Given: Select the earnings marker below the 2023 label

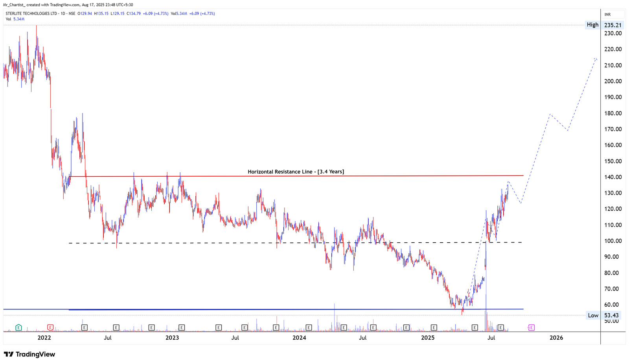Looking at the screenshot, I should coord(181,327).
